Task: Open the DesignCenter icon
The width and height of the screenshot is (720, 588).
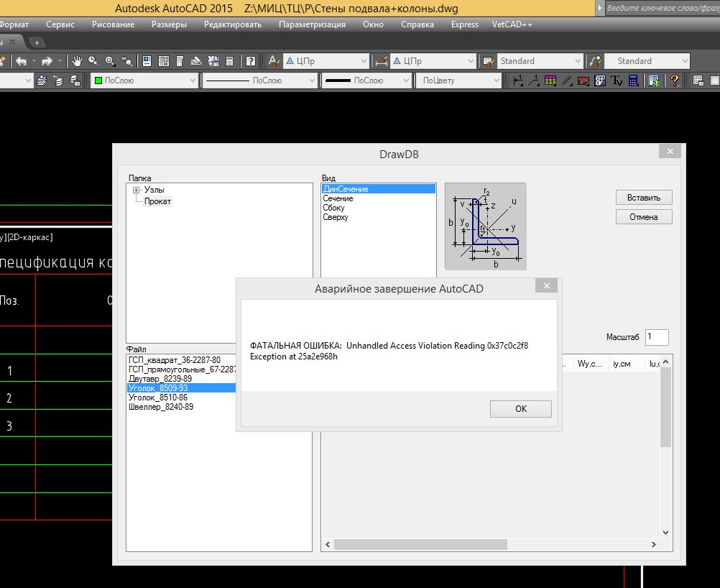Action: coord(163,61)
